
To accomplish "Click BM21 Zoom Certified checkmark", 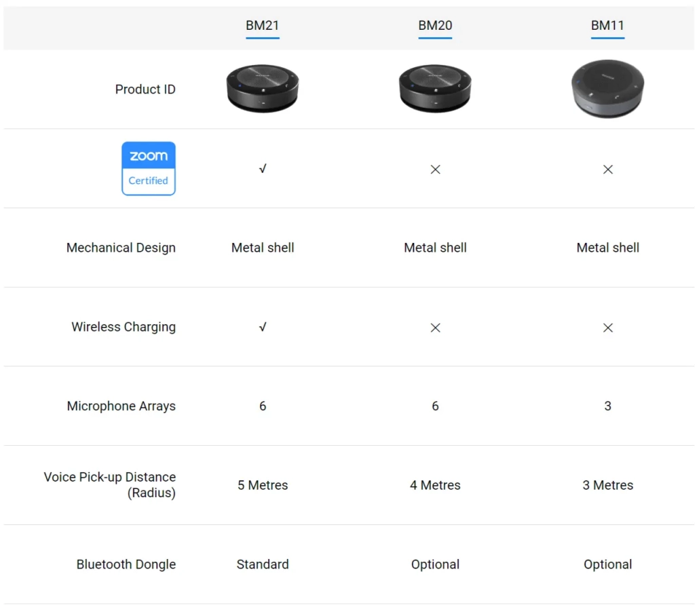I will [x=263, y=169].
